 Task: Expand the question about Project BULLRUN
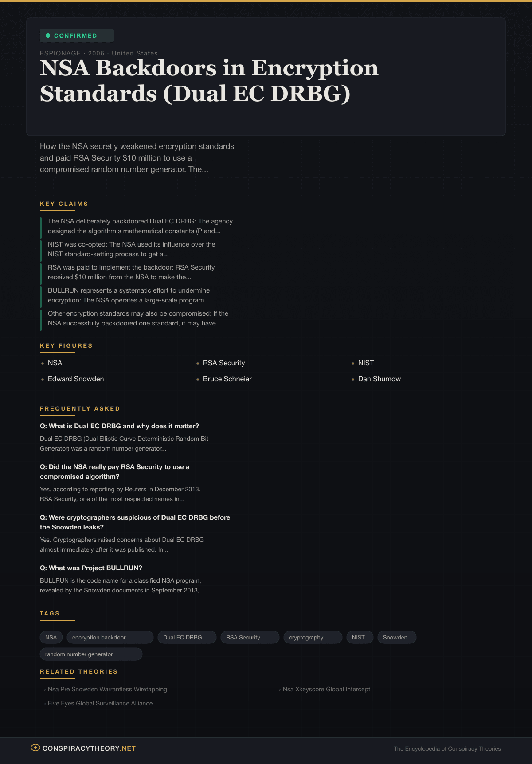91,568
